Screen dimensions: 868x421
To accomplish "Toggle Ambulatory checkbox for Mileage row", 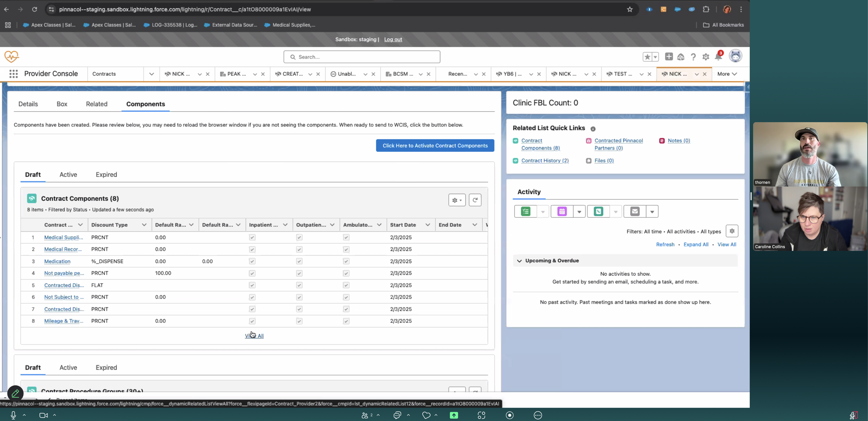I will pyautogui.click(x=346, y=321).
